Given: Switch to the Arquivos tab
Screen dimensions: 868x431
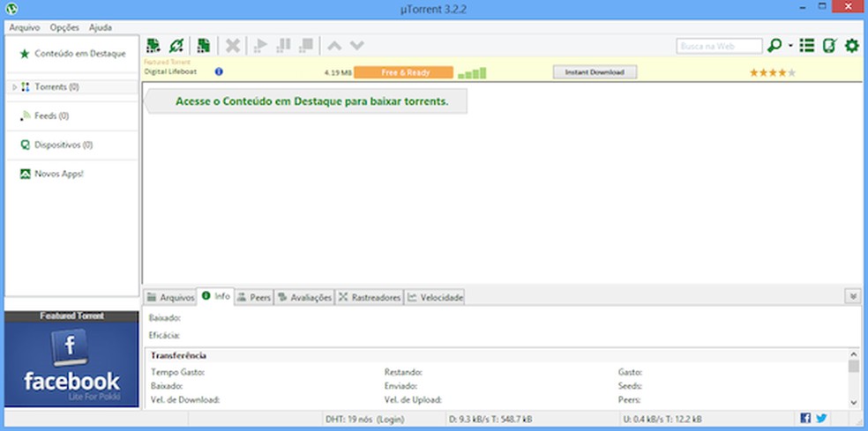Looking at the screenshot, I should click(170, 297).
